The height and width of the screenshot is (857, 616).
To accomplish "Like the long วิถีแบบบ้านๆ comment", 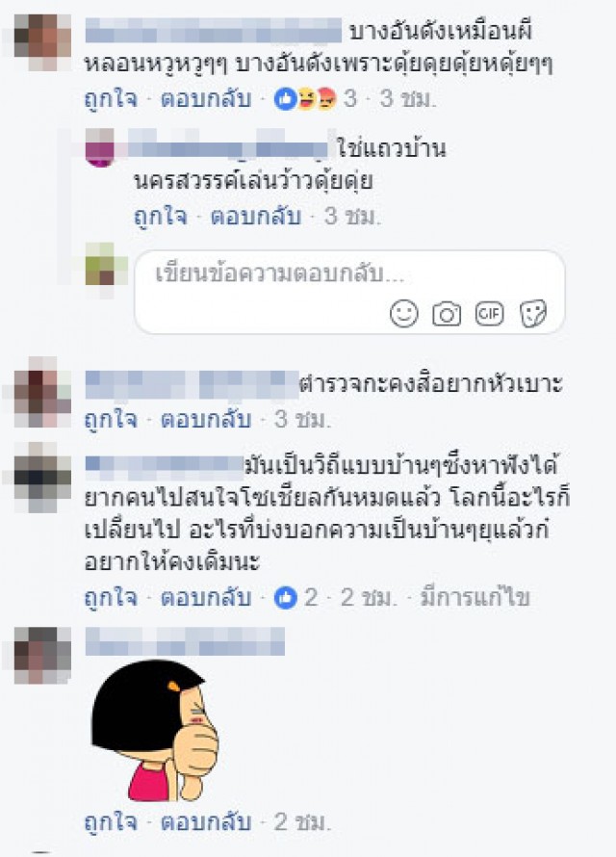I will [111, 597].
